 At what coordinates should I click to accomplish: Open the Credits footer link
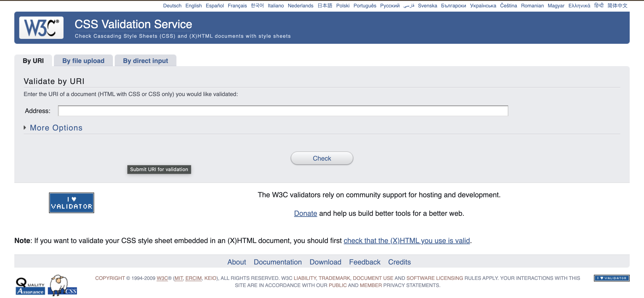399,262
